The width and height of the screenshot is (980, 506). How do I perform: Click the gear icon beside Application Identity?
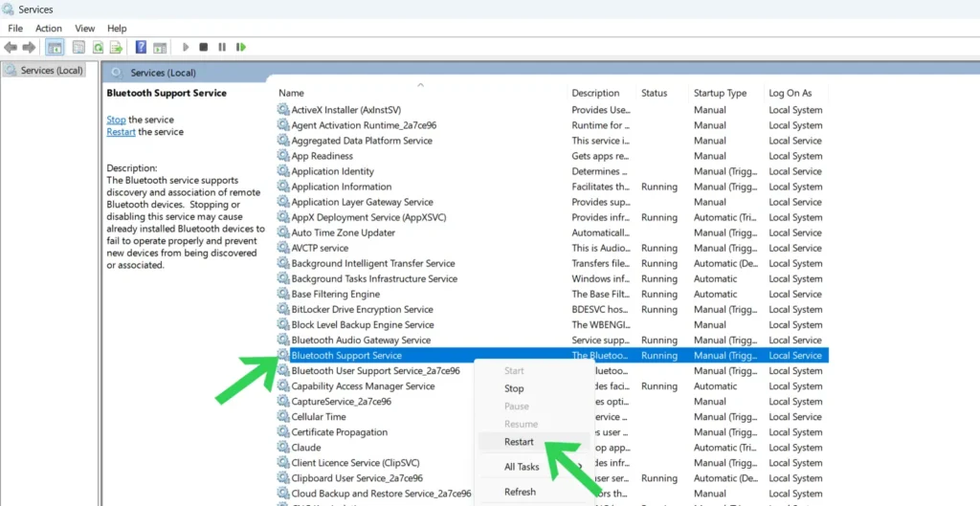click(283, 171)
